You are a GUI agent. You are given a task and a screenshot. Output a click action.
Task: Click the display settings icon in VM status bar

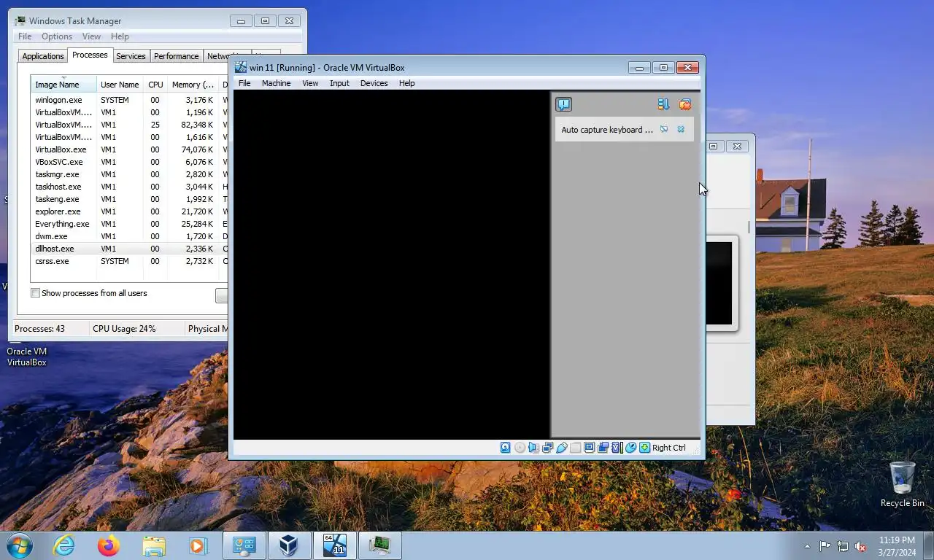(x=589, y=448)
